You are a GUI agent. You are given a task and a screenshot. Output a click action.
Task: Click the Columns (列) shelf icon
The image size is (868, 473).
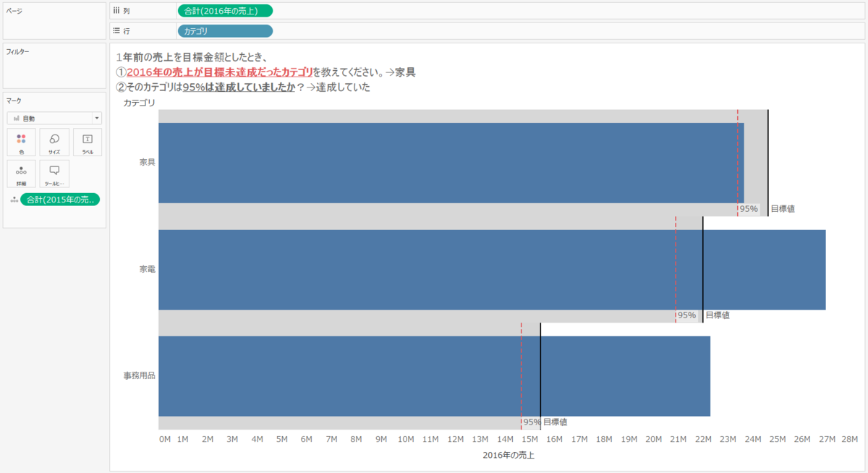(116, 11)
